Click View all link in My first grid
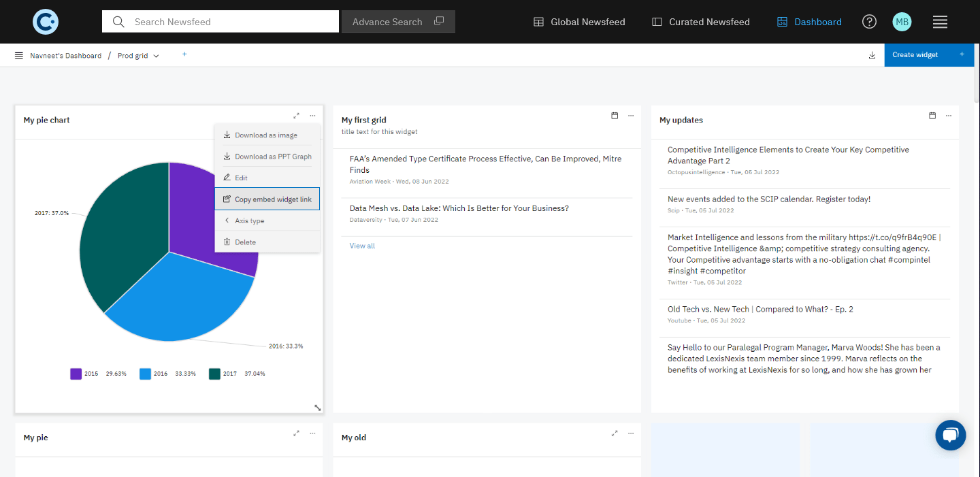The height and width of the screenshot is (477, 980). coord(362,246)
